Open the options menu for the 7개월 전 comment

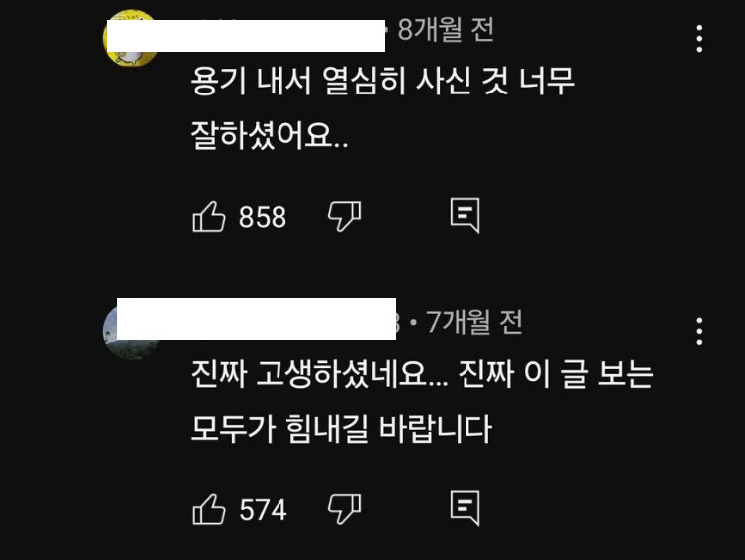699,331
